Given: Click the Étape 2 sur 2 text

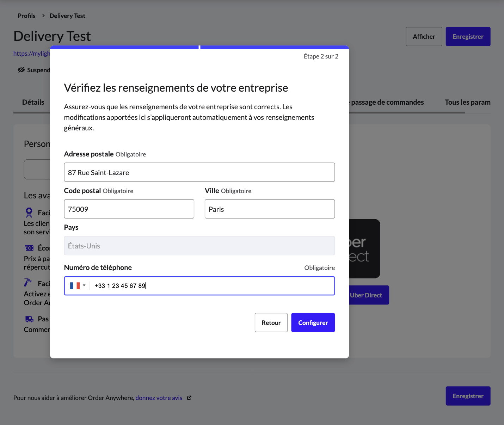Looking at the screenshot, I should coord(321,56).
